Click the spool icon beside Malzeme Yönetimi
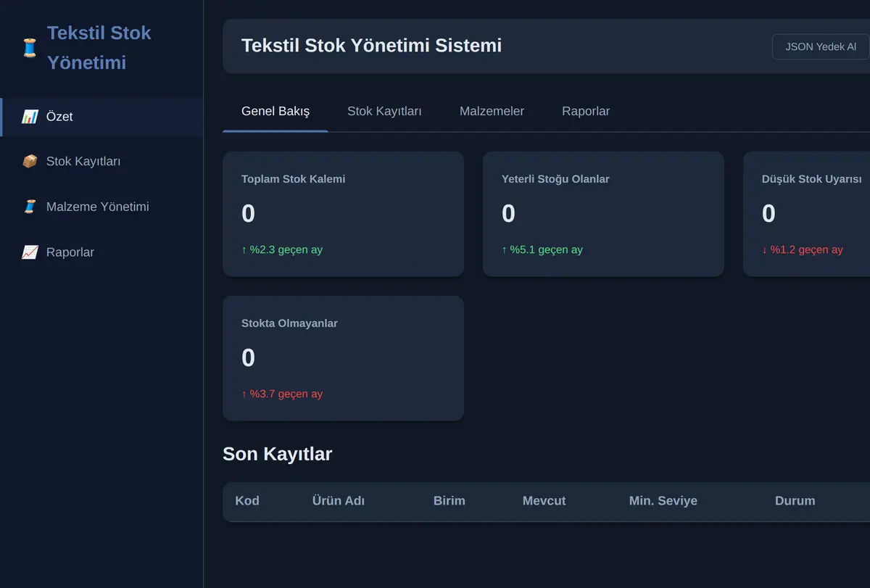Screen dimensions: 870x588 (30, 207)
